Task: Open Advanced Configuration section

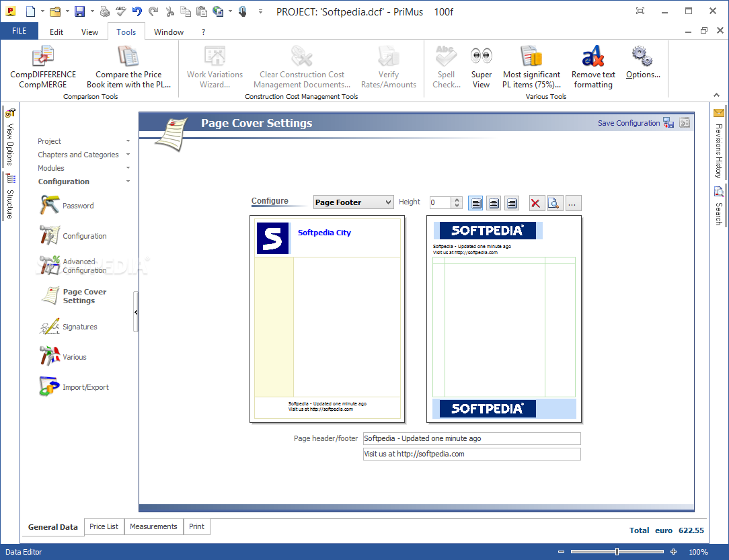Action: (x=73, y=266)
